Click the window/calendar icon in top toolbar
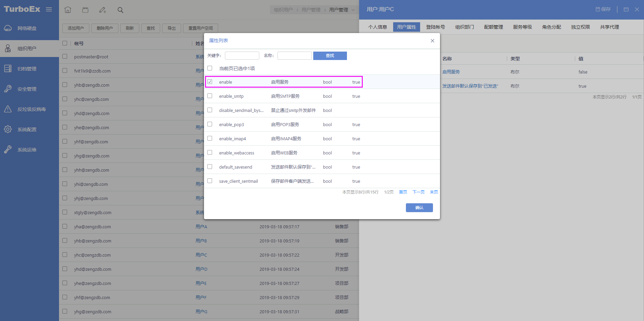Viewport: 644px width, 321px height. (x=85, y=10)
